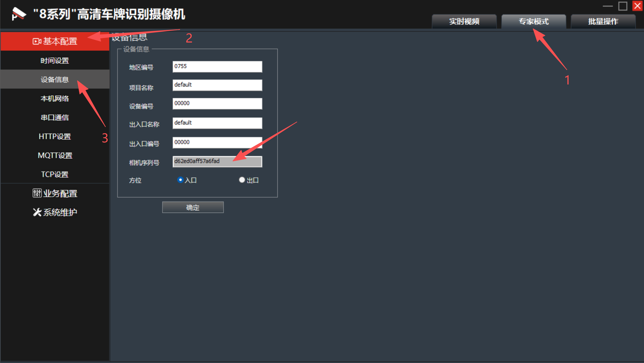Click the 项目名称 label
This screenshot has width=644, height=363.
[x=141, y=88]
